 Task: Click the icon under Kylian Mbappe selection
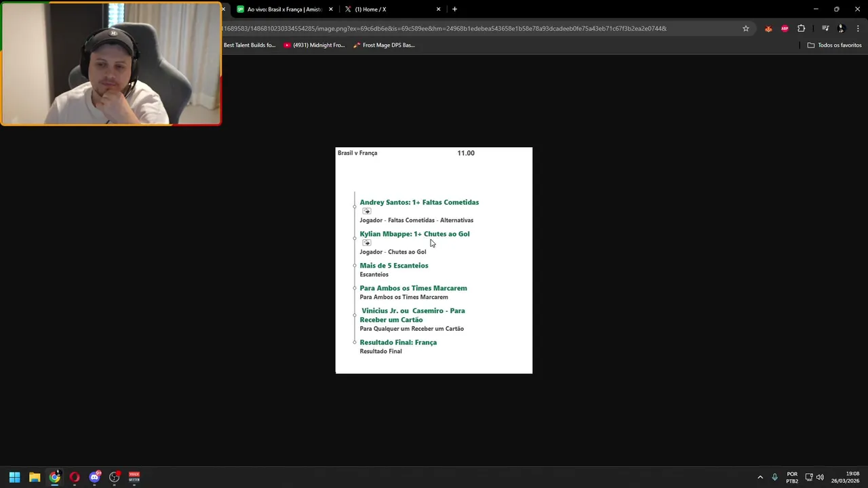[x=367, y=243]
